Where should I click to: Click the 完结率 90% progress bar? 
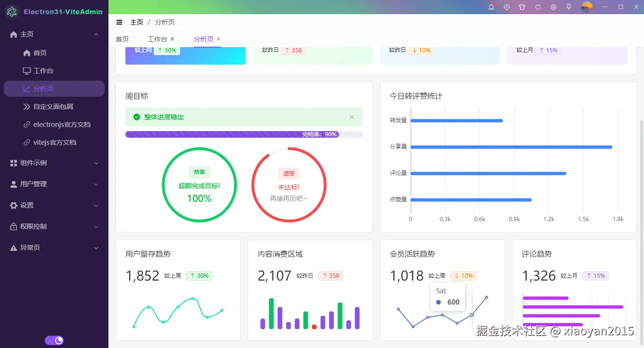point(244,134)
